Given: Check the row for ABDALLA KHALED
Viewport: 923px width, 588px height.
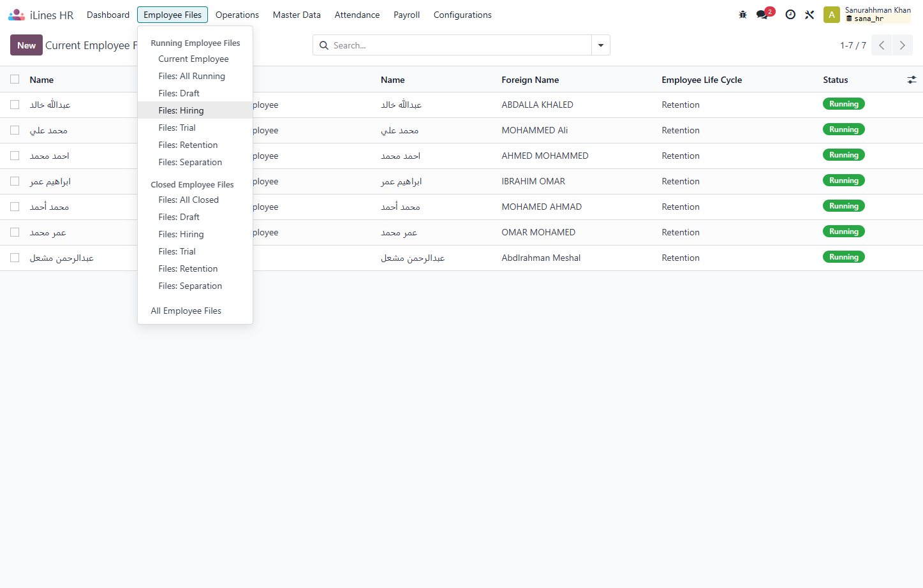Looking at the screenshot, I should click(15, 105).
